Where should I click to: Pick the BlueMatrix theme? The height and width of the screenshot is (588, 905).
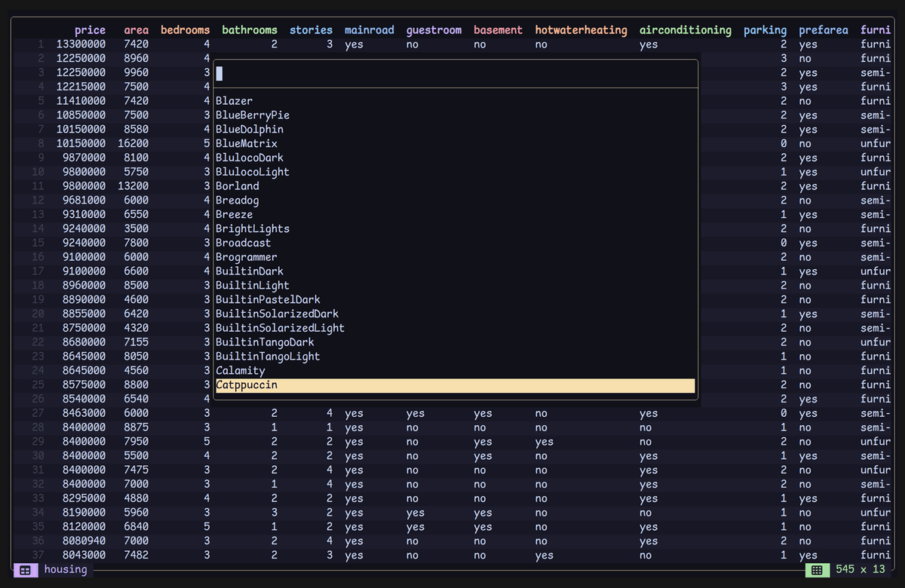click(x=456, y=143)
